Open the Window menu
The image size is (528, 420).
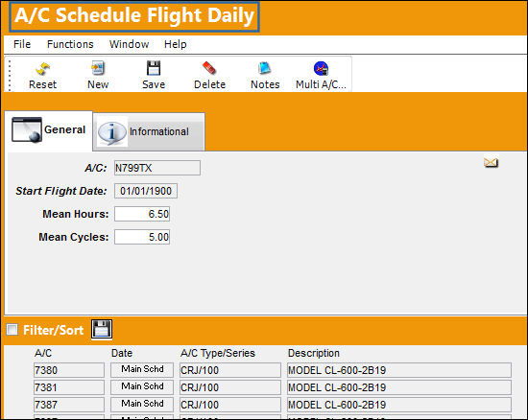pyautogui.click(x=129, y=44)
